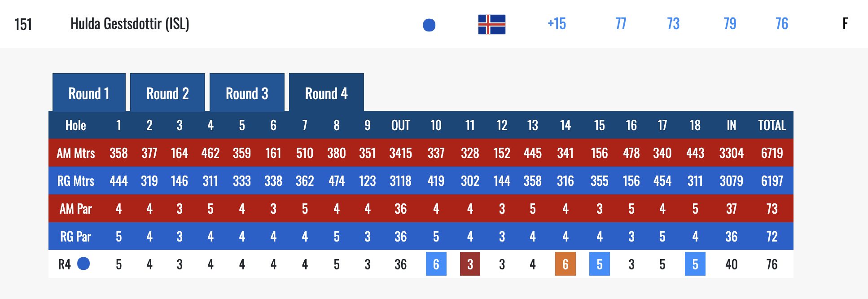Click the dark red birdie box on hole 11

pos(470,264)
